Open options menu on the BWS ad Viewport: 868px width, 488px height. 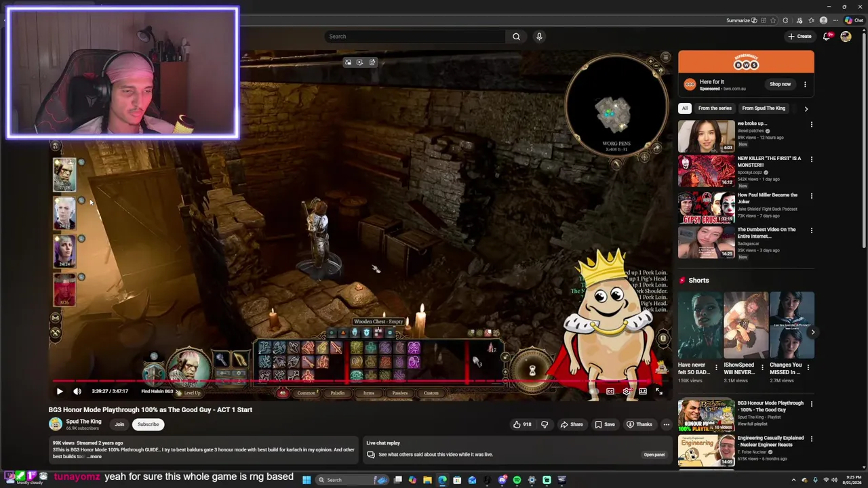tap(805, 84)
